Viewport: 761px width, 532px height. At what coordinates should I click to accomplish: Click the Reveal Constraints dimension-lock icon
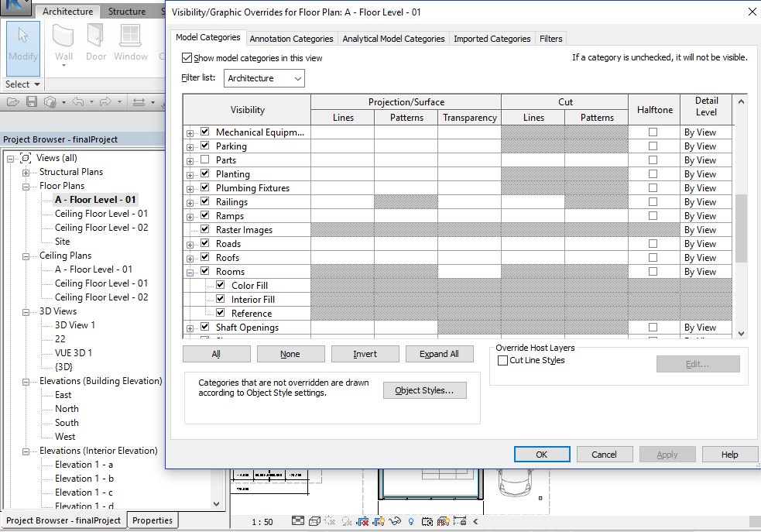[x=459, y=521]
